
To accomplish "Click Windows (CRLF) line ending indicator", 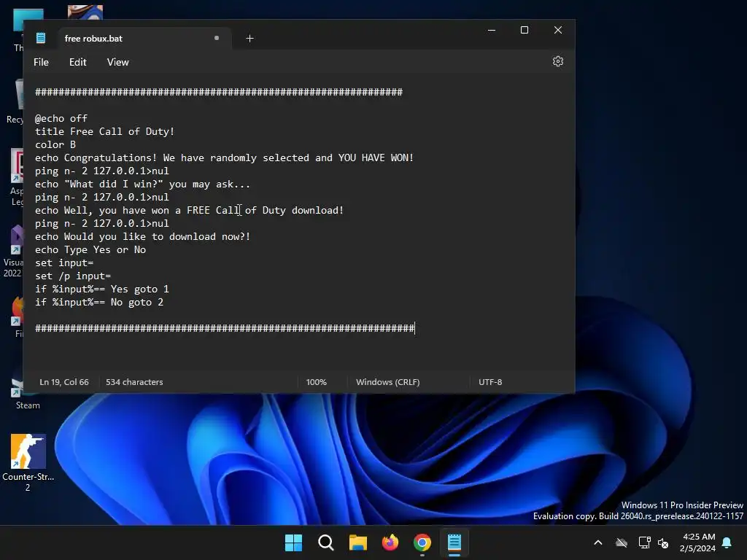I will coord(388,382).
